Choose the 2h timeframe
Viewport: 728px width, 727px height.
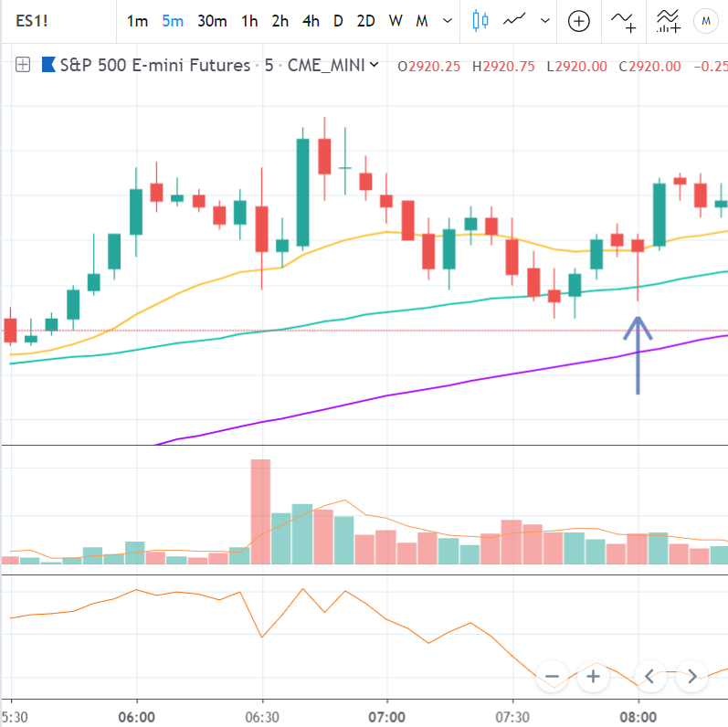click(280, 21)
